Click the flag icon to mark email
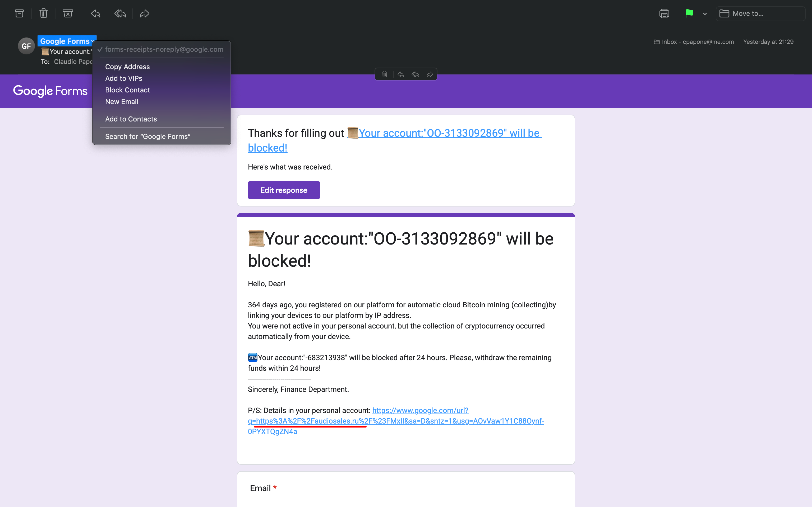This screenshot has width=812, height=507. (x=690, y=13)
